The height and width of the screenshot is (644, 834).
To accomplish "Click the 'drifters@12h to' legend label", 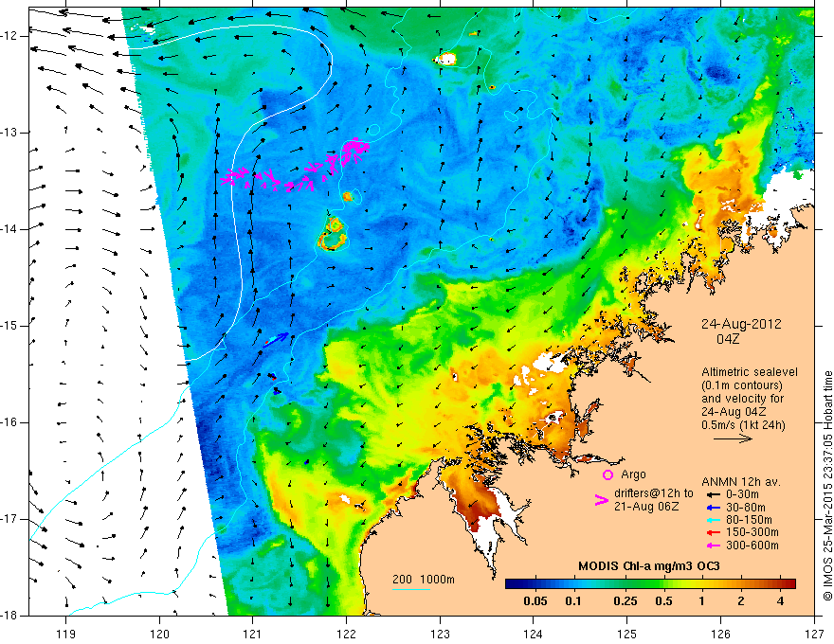I will tap(654, 493).
